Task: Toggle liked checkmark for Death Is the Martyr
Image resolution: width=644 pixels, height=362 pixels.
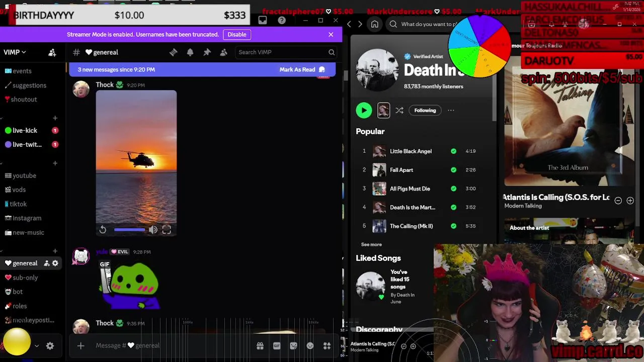Action: coord(453,207)
